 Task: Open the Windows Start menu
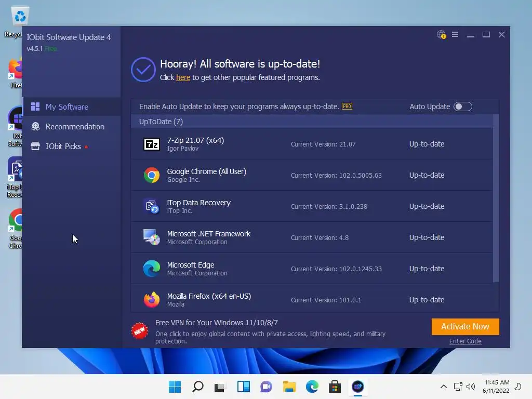coord(175,387)
